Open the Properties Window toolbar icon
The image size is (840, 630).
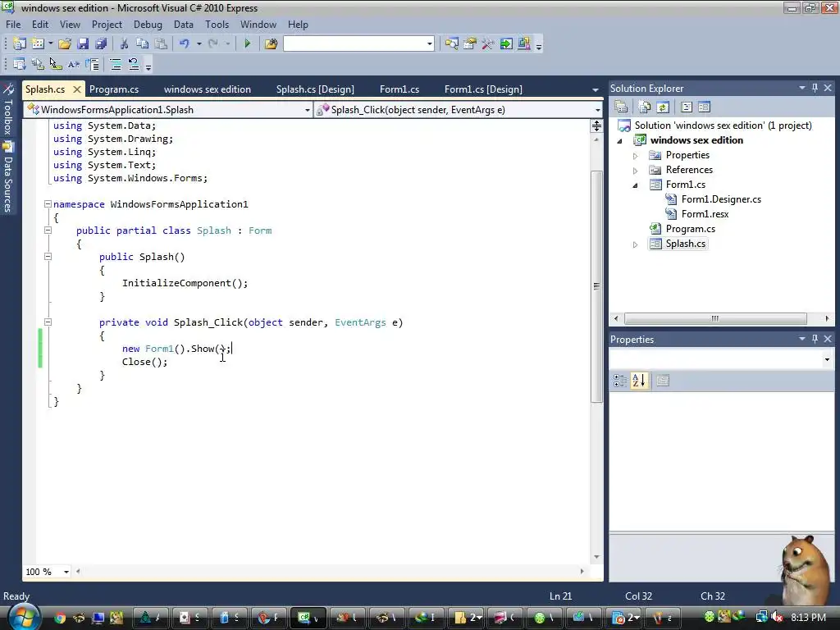pyautogui.click(x=470, y=44)
